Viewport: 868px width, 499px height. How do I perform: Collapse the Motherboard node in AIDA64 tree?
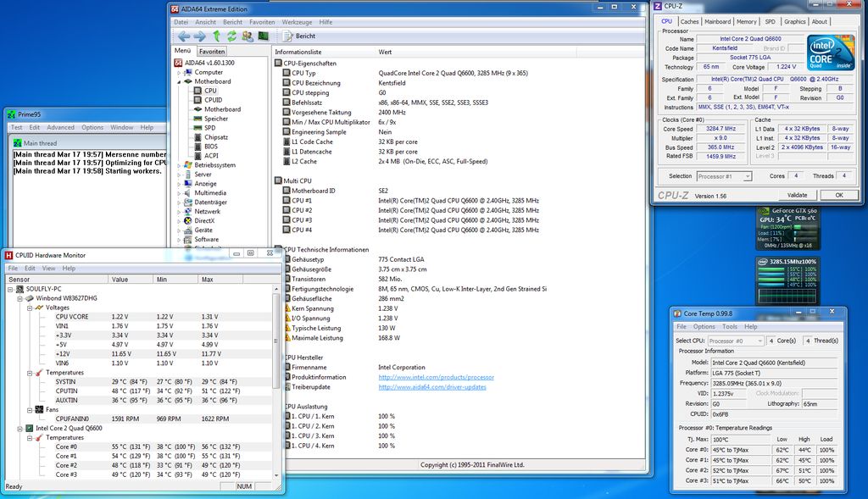(179, 82)
